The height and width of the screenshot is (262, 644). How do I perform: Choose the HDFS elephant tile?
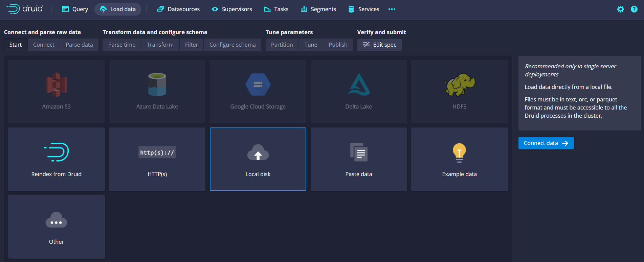459,92
